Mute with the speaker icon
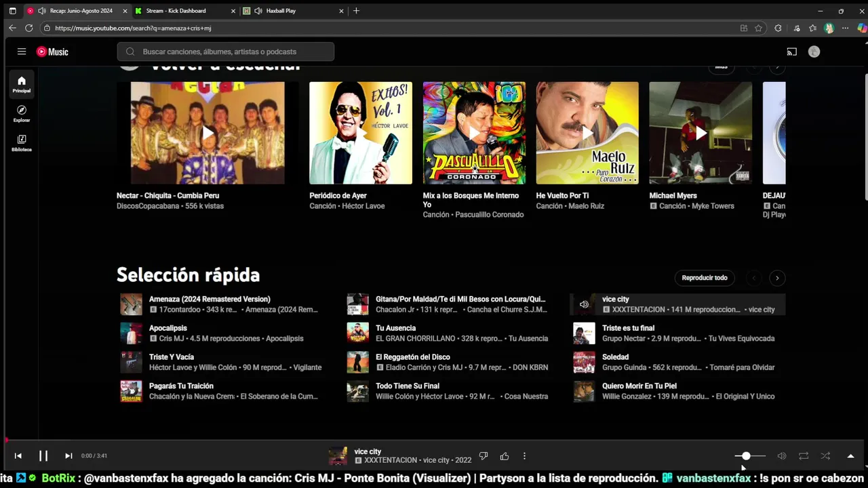The width and height of the screenshot is (868, 488). [x=782, y=456]
